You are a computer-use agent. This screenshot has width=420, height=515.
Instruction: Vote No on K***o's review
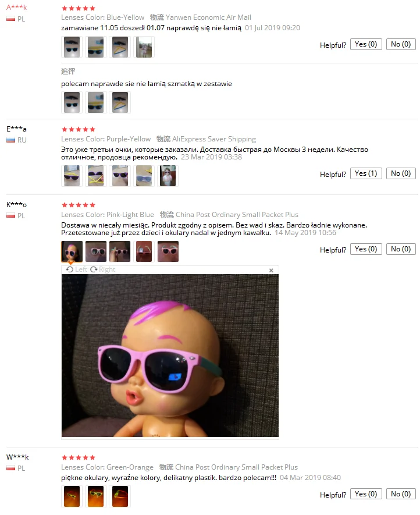401,249
